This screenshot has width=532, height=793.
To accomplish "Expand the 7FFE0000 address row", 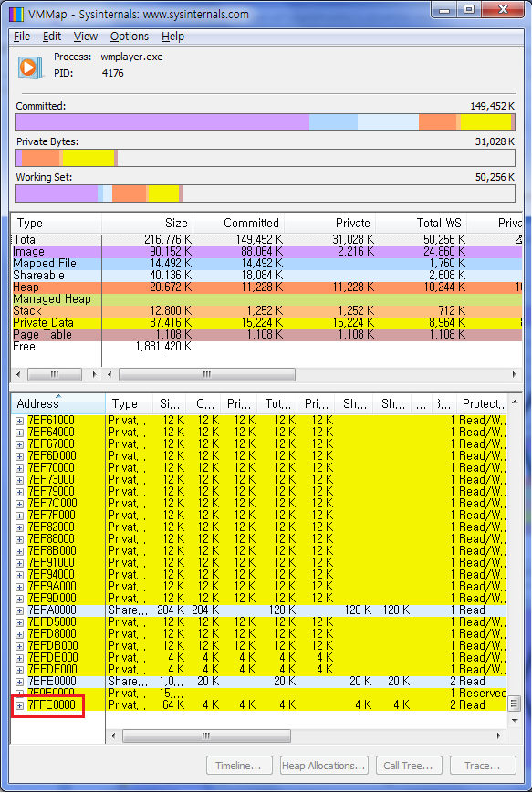I will (19, 705).
